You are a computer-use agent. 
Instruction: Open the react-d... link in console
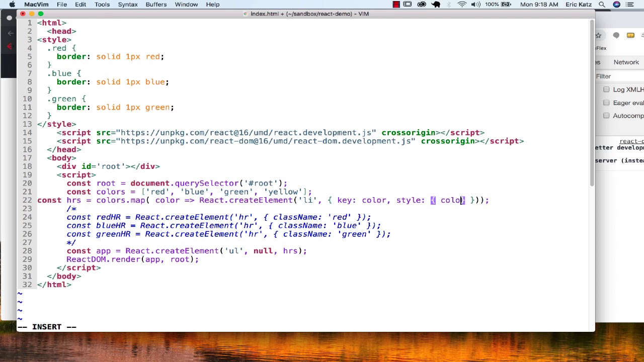pos(632,142)
